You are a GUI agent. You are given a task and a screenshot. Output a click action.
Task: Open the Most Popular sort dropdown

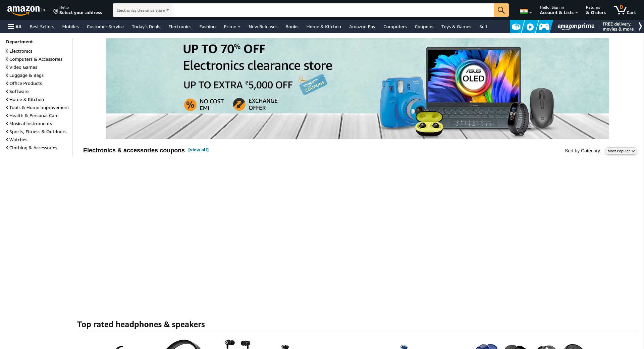click(621, 151)
